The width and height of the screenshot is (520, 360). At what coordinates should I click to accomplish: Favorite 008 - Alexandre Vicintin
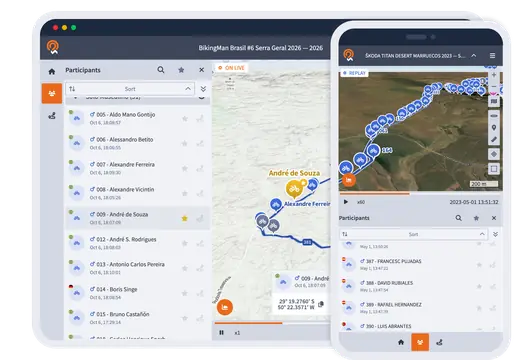tap(185, 193)
